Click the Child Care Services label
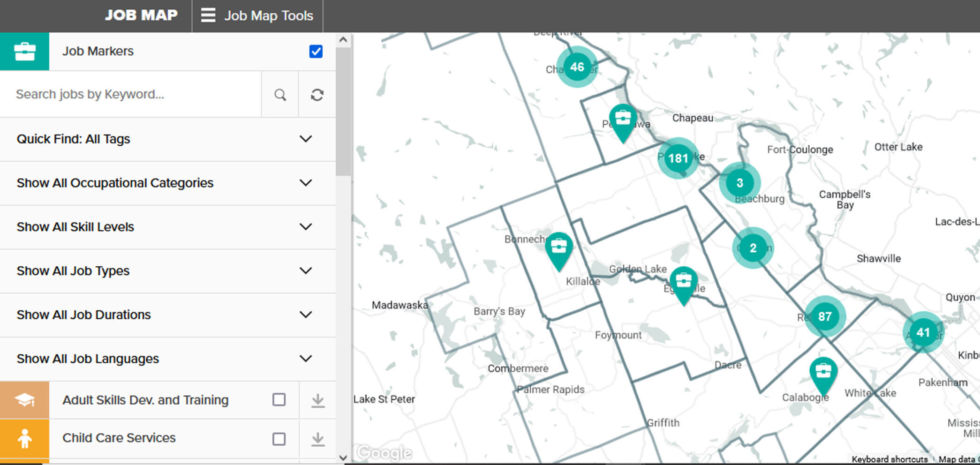This screenshot has width=980, height=465. point(119,438)
